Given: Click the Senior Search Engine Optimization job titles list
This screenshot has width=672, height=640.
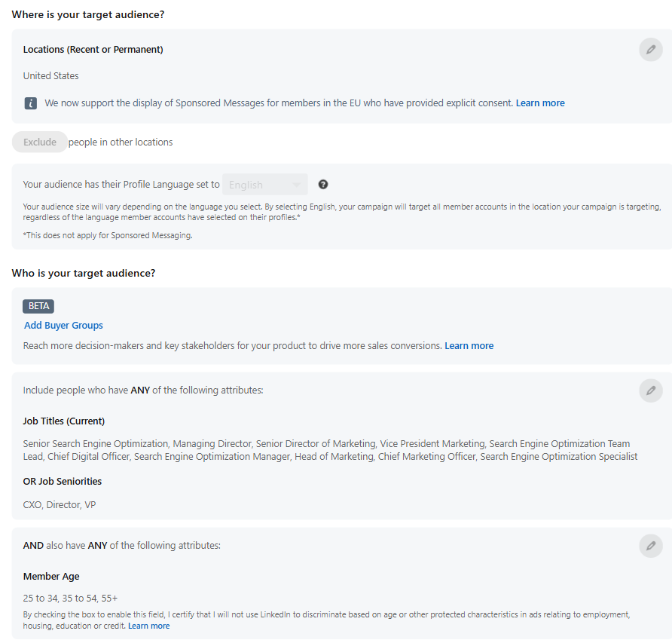Looking at the screenshot, I should tap(330, 450).
